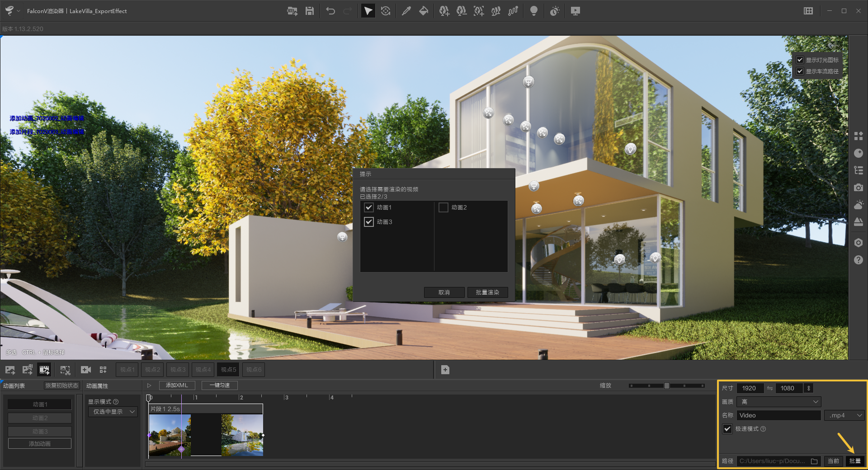Open the weather settings in the right sidebar
This screenshot has height=470, width=868.
859,204
